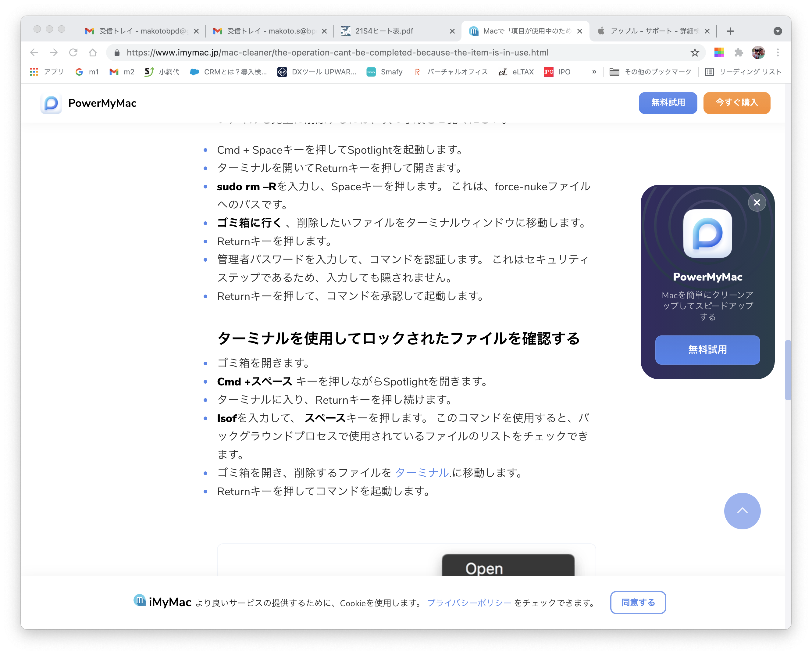Bookmark this page with star icon
The width and height of the screenshot is (812, 655).
point(695,52)
